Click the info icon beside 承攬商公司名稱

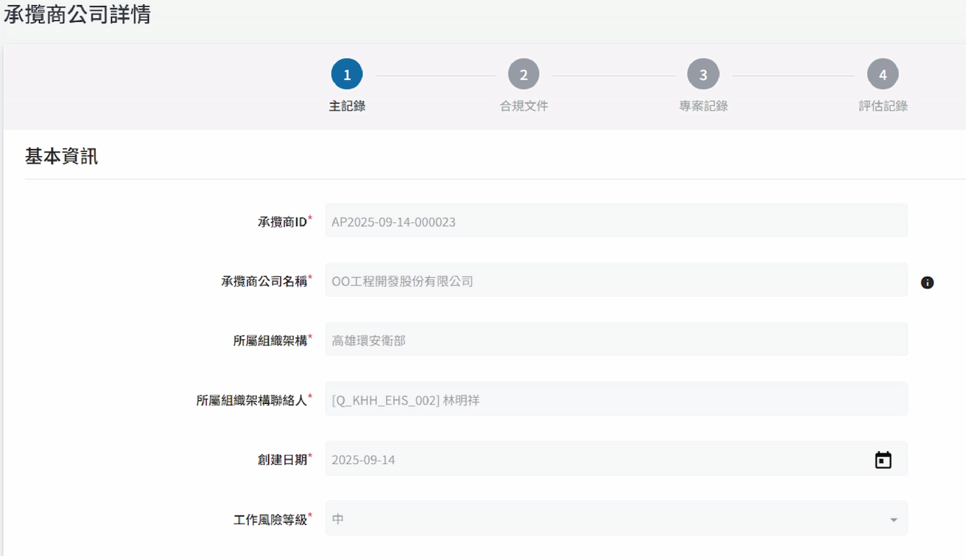tap(927, 282)
